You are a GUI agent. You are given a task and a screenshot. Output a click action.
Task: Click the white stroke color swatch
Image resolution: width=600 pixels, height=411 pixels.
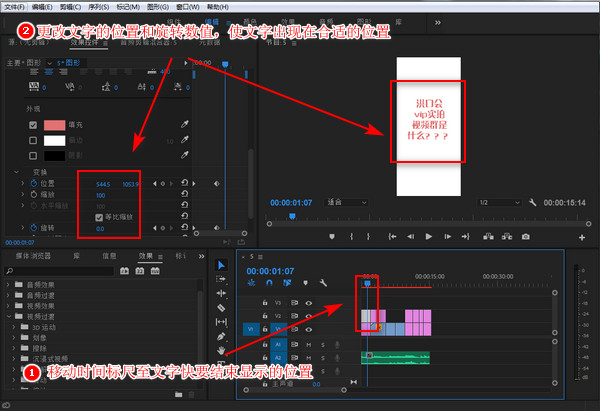pos(54,140)
